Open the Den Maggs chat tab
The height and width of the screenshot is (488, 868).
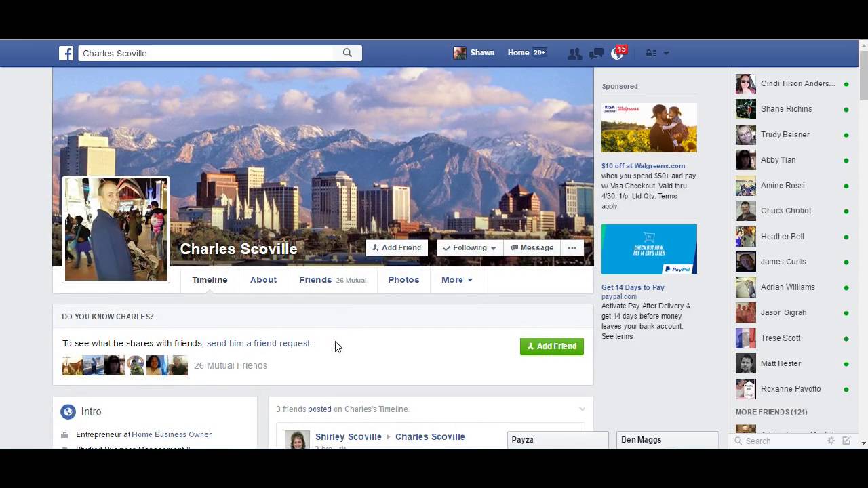point(667,440)
